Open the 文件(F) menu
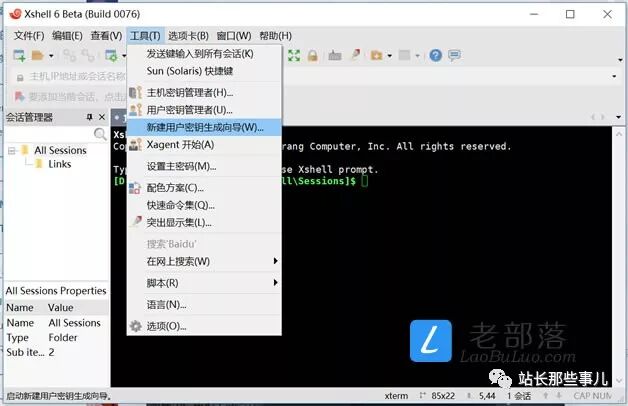The image size is (628, 406). pos(29,36)
